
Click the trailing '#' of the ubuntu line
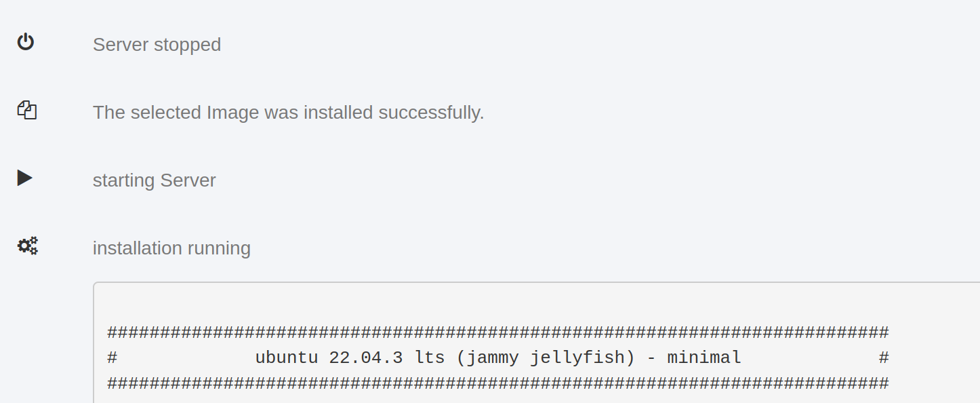(x=884, y=358)
